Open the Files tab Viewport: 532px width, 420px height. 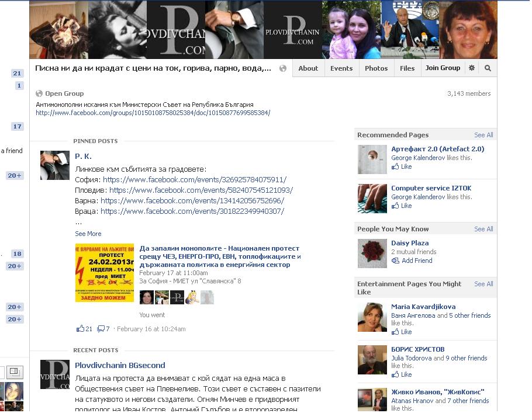coord(407,68)
